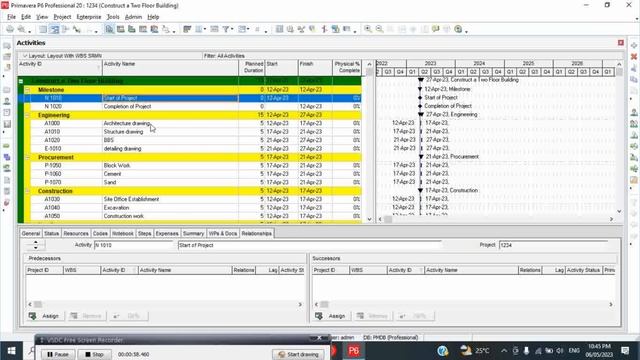Collapse the Procurement WBS group
This screenshot has height=360, width=640.
pyautogui.click(x=27, y=157)
